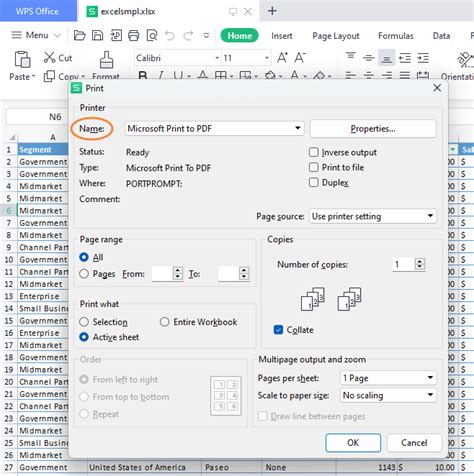Click the Paste clipboard icon
The width and height of the screenshot is (474, 476).
[x=22, y=59]
